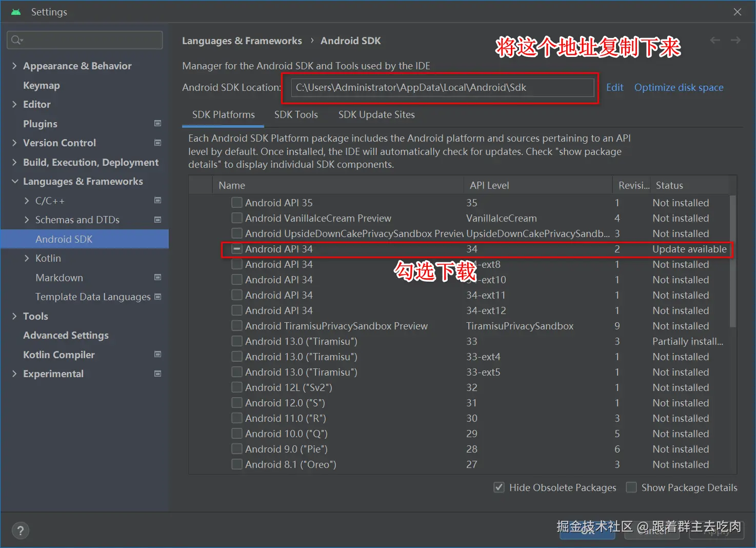Screen dimensions: 756x548
Task: Expand Schemas and DTDs subsection
Action: (x=27, y=220)
